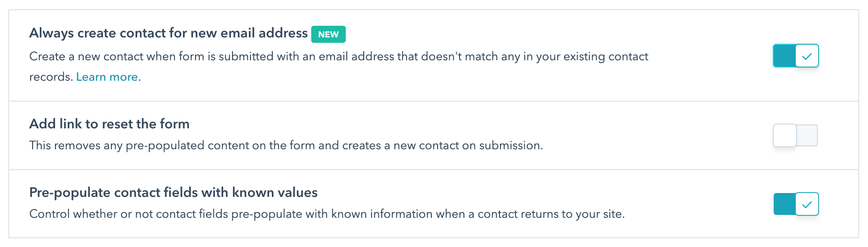Screen dimensions: 868x247
Task: Disable Always create contact for new email toggle
Action: click(796, 56)
